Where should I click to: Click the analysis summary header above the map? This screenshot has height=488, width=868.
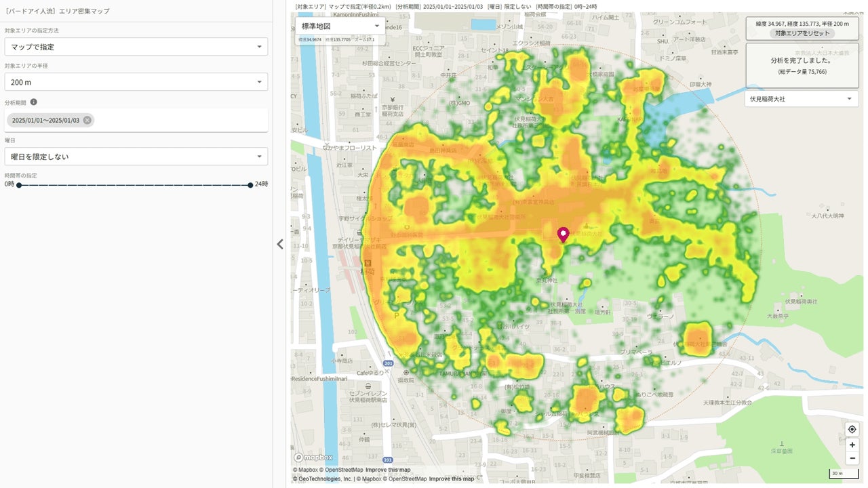(x=446, y=6)
